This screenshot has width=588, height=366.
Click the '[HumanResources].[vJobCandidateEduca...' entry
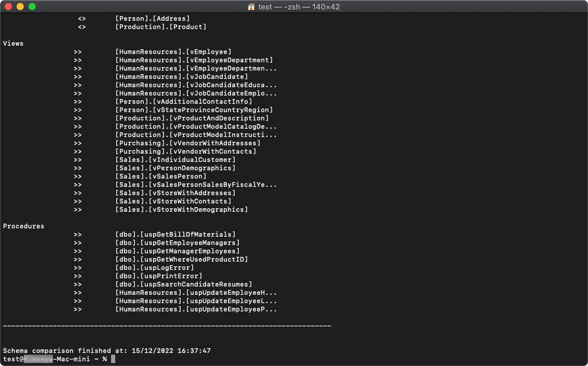(196, 85)
